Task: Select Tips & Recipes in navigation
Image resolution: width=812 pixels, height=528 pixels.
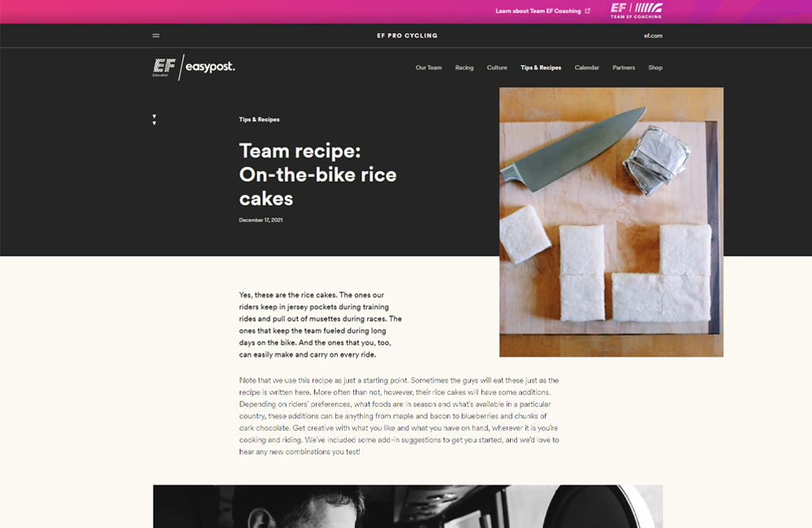Action: pyautogui.click(x=541, y=67)
